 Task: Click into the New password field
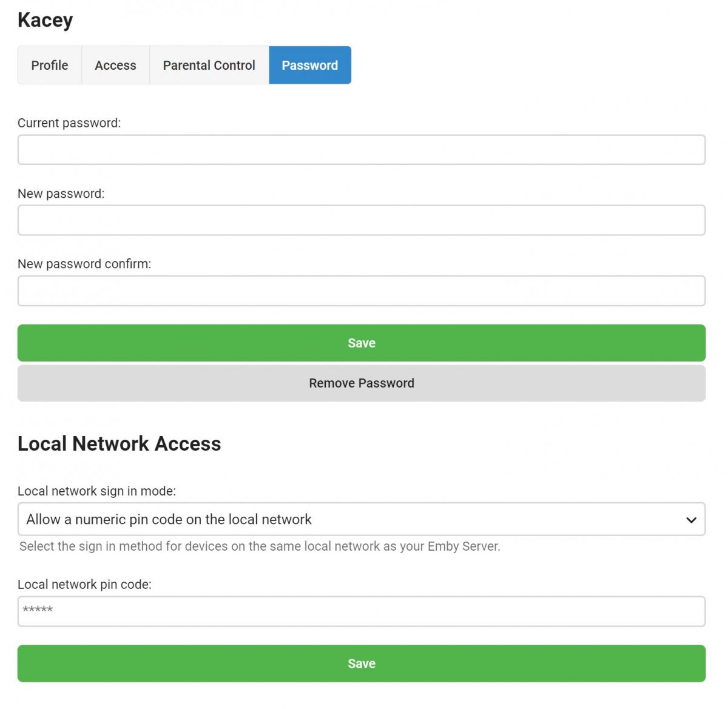click(361, 220)
